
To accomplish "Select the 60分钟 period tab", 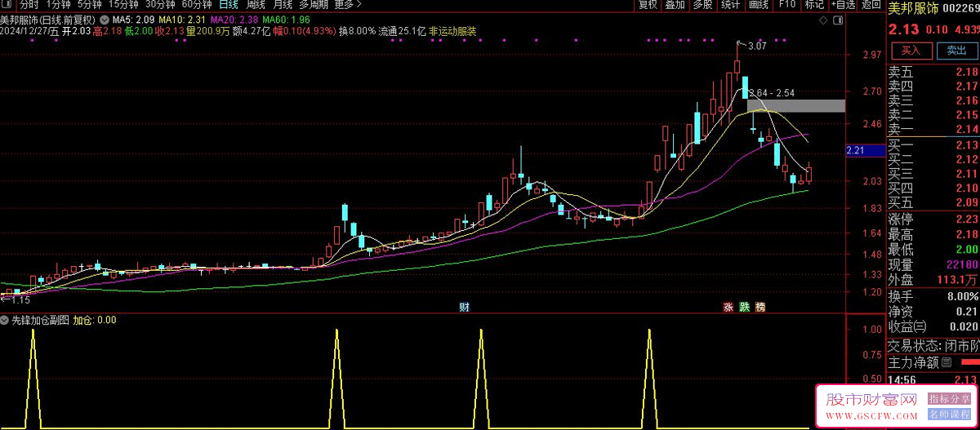I will coord(197,5).
